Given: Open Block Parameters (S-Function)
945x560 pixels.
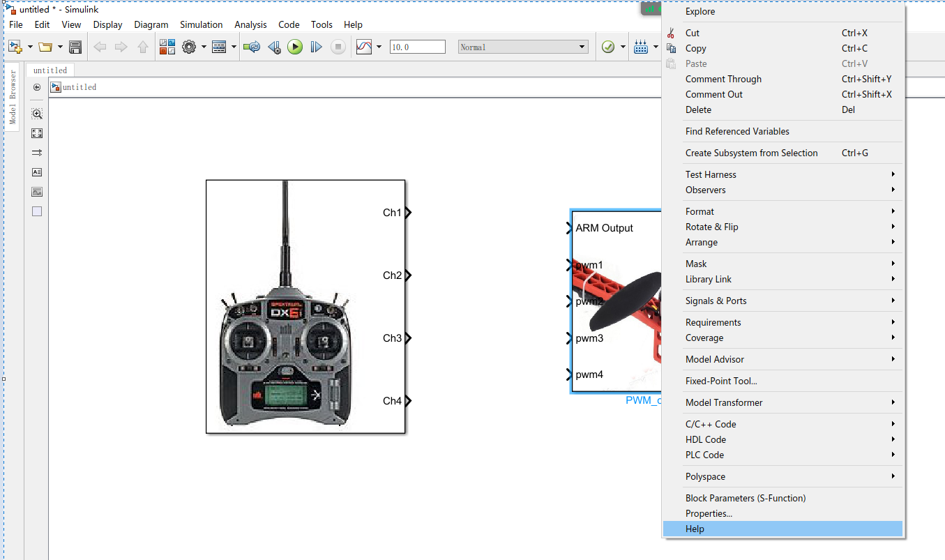Looking at the screenshot, I should coord(746,498).
